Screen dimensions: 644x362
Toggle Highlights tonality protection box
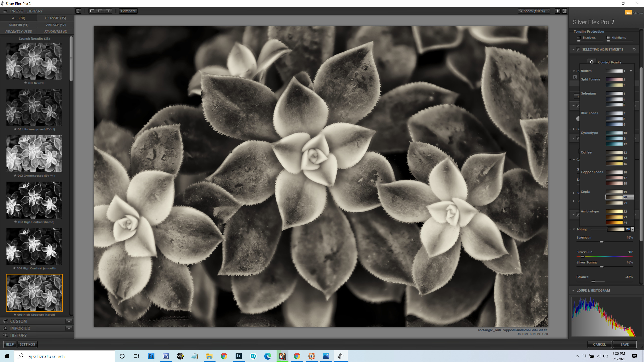click(x=608, y=38)
